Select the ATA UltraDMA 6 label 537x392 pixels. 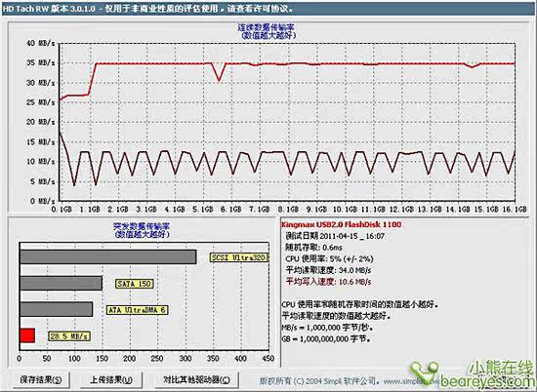coord(137,310)
